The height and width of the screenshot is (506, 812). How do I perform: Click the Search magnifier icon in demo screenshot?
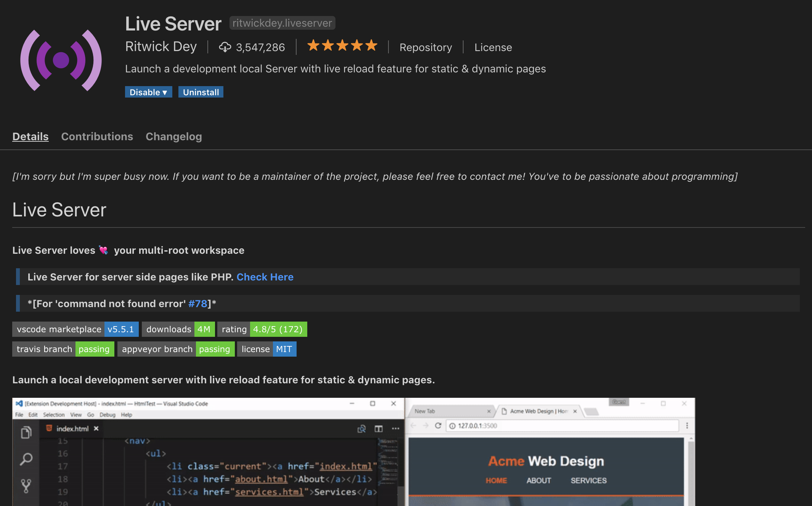26,459
